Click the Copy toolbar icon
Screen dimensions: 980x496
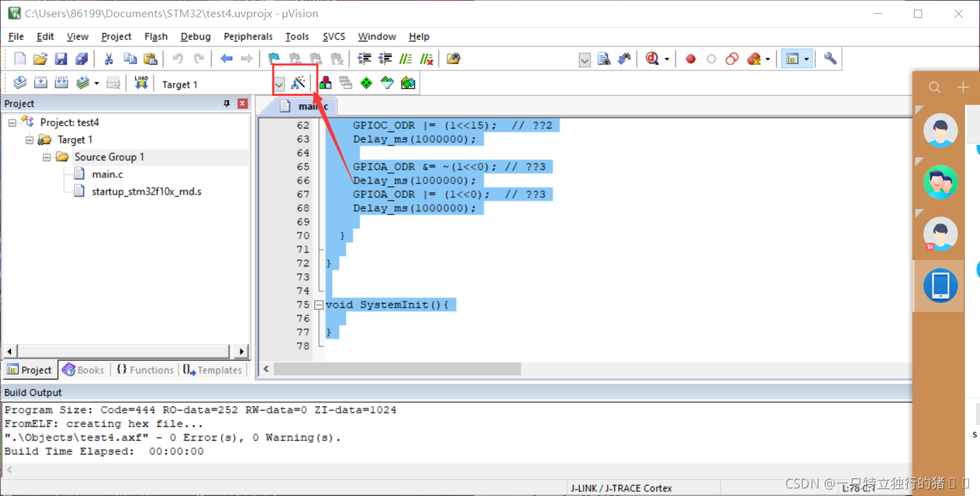(x=130, y=59)
